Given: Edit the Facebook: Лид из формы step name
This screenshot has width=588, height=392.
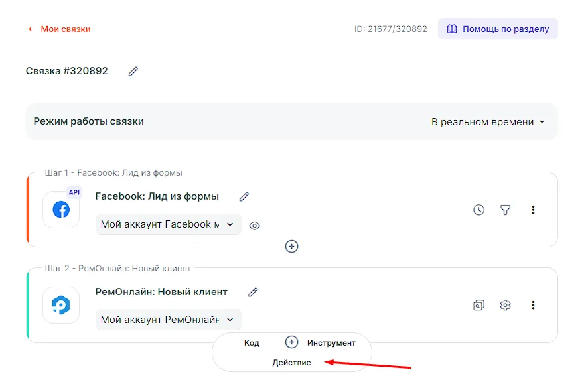Looking at the screenshot, I should point(244,196).
